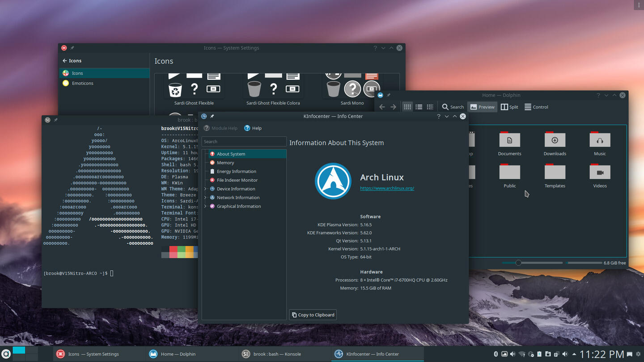The width and height of the screenshot is (644, 362).
Task: Click the Icons view mode button in Dolphin
Action: [x=407, y=107]
